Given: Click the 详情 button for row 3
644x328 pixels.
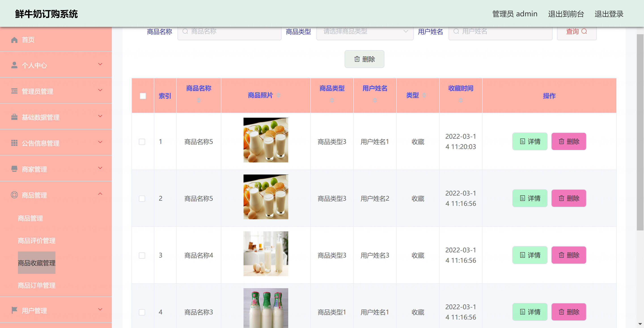Looking at the screenshot, I should tap(530, 255).
